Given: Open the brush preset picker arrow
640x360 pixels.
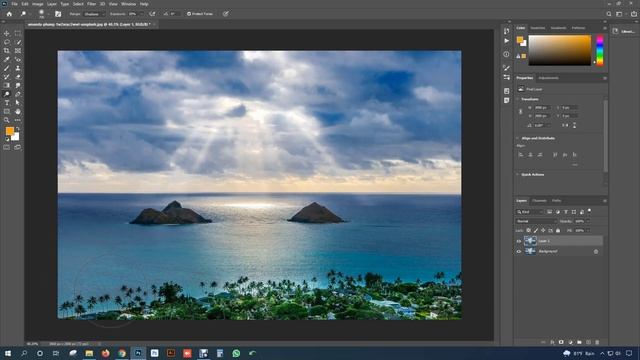Looking at the screenshot, I should click(x=49, y=14).
